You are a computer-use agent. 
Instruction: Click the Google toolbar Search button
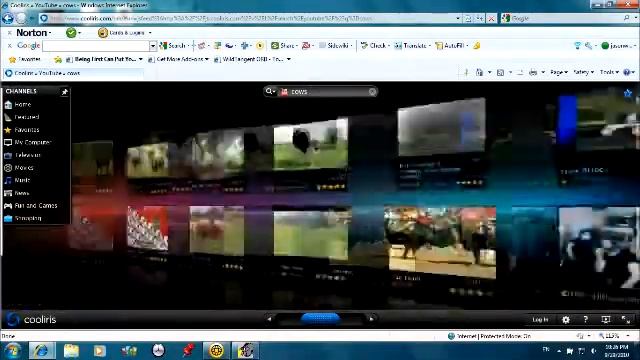tap(173, 46)
